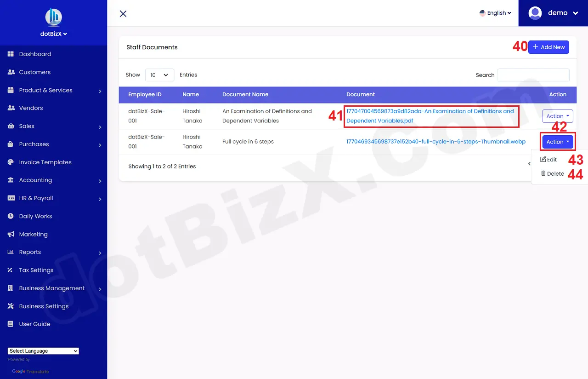Open the Full cycle in 6 steps document link

tap(435, 142)
